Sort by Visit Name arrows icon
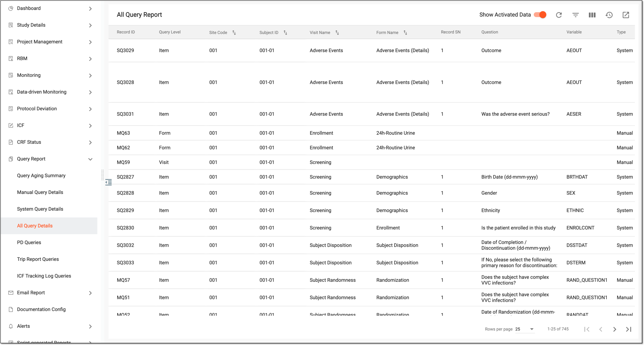This screenshot has height=345, width=644. [337, 32]
